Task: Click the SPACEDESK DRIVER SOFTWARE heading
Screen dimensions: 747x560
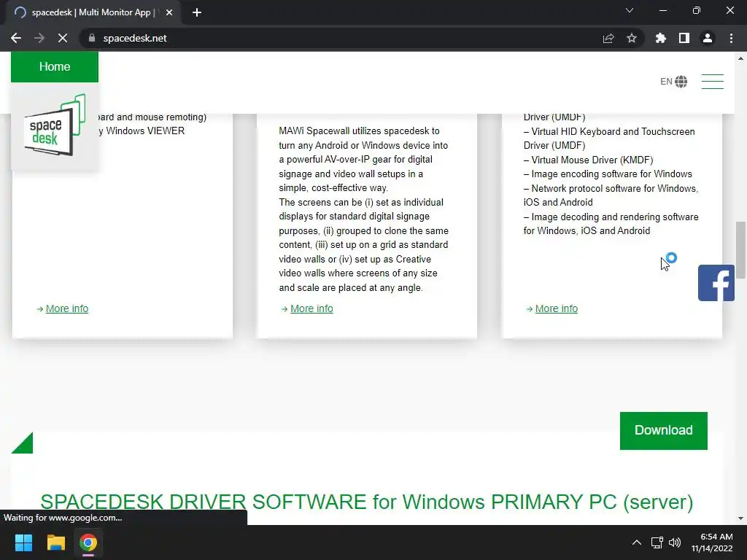Action: coord(366,502)
